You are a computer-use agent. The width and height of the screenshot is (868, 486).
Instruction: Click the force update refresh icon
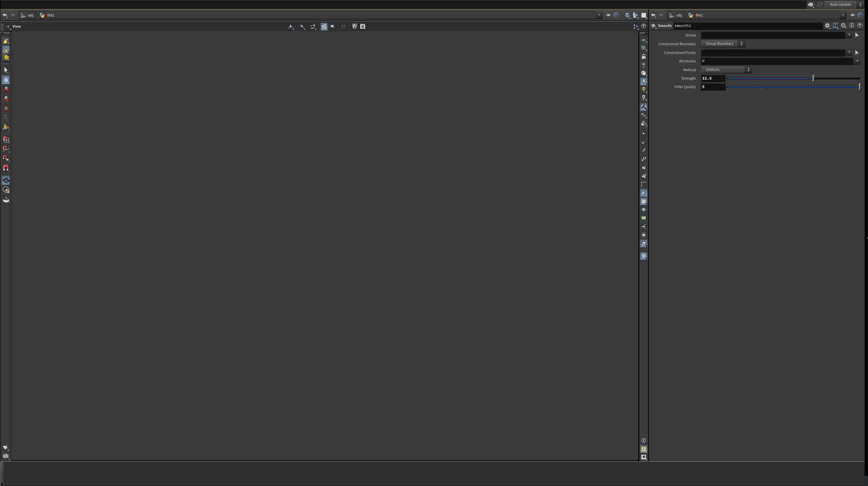pyautogui.click(x=820, y=4)
